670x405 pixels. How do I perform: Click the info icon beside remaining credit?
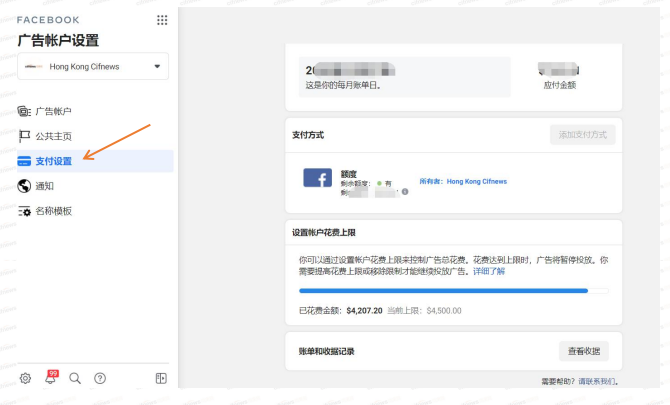click(405, 191)
